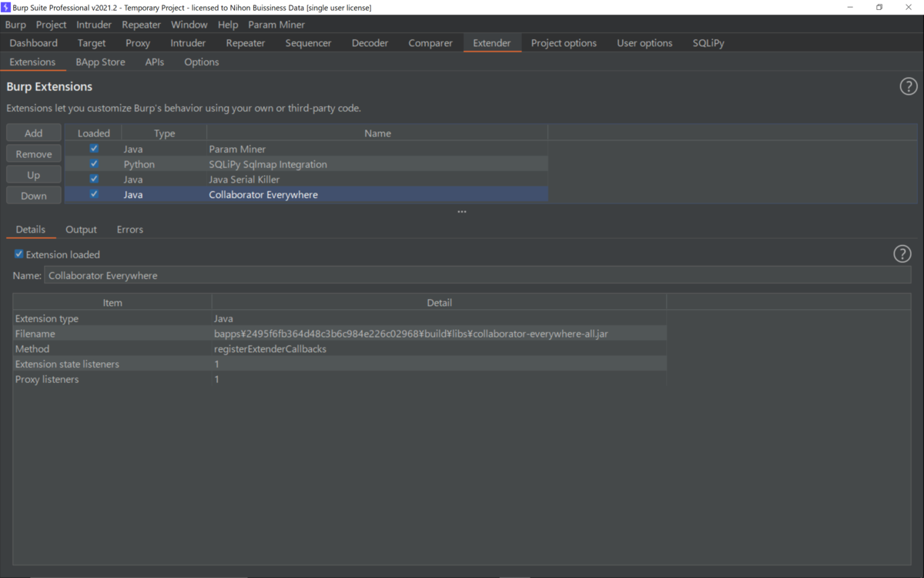The height and width of the screenshot is (578, 924).
Task: Uncheck Loaded box for Collaborator Everywhere
Action: (94, 194)
